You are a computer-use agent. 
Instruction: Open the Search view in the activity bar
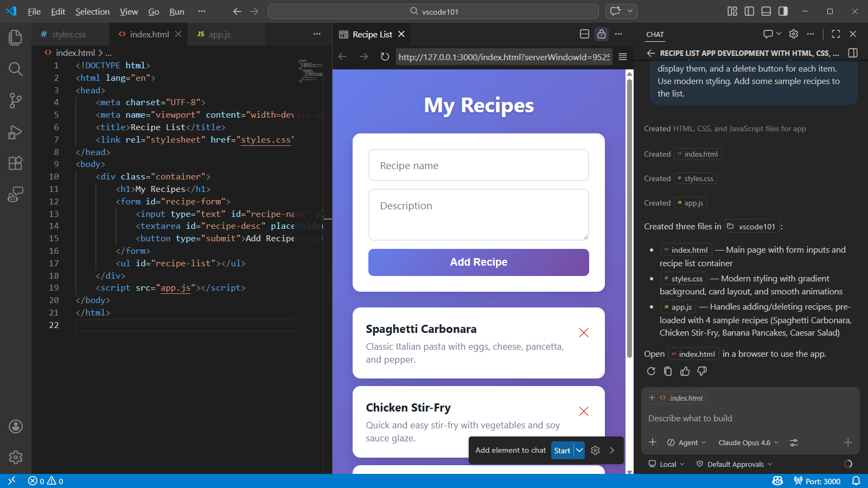pos(15,69)
